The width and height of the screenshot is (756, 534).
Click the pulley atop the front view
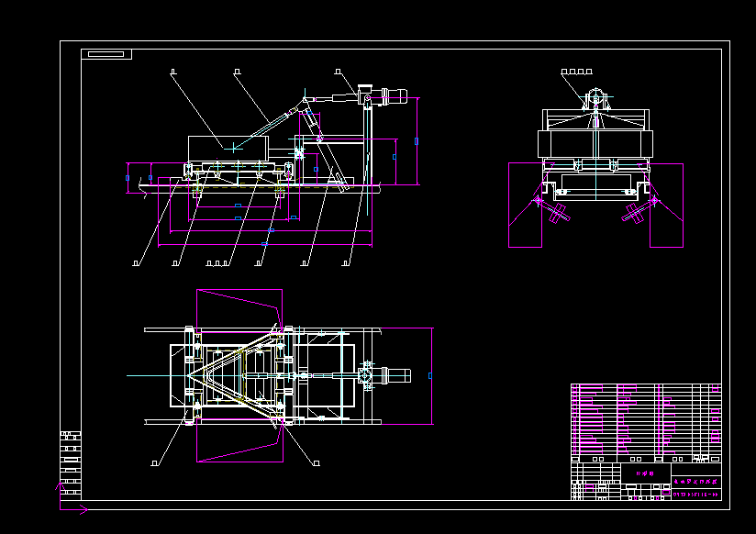(595, 98)
